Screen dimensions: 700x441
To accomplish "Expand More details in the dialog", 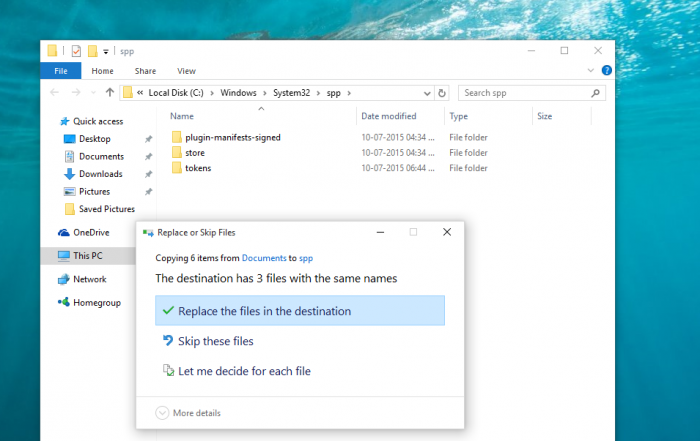I will point(188,413).
